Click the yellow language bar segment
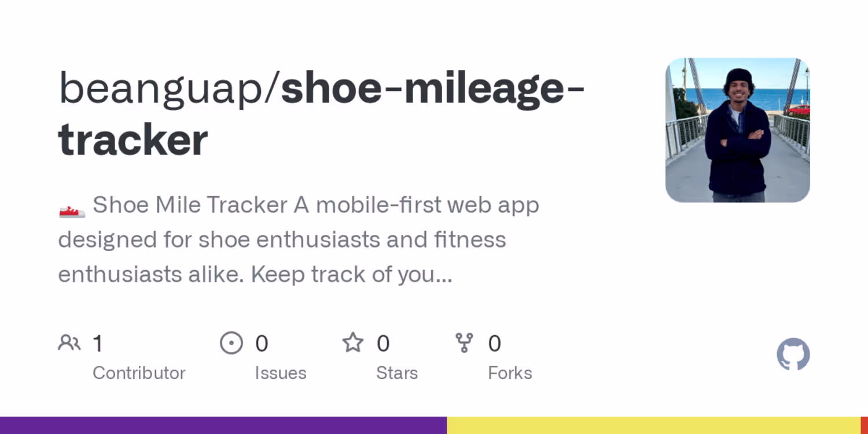 [x=654, y=425]
